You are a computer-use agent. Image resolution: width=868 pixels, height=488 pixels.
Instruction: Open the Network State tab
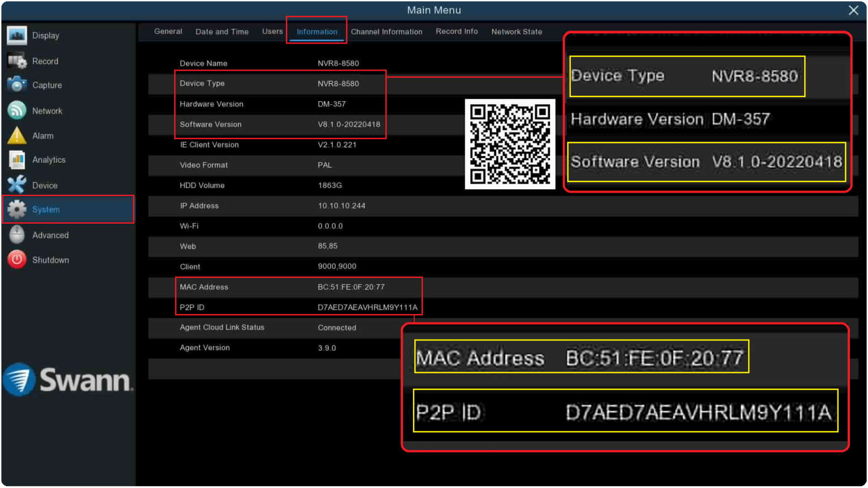pos(516,32)
